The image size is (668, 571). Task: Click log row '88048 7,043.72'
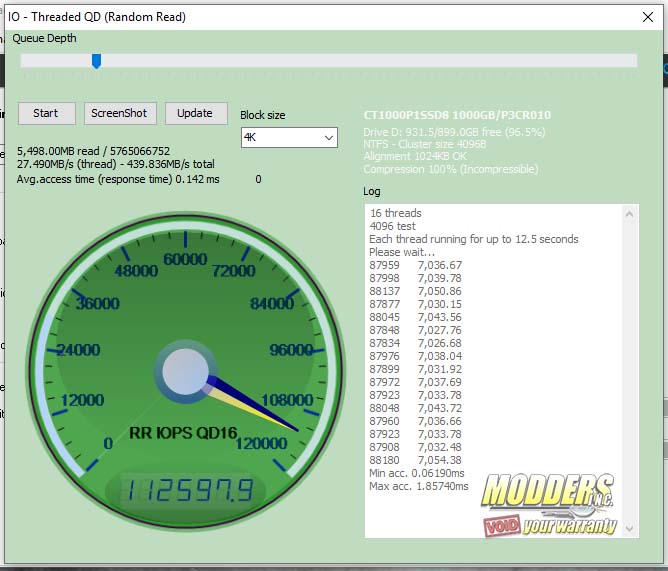[x=415, y=408]
